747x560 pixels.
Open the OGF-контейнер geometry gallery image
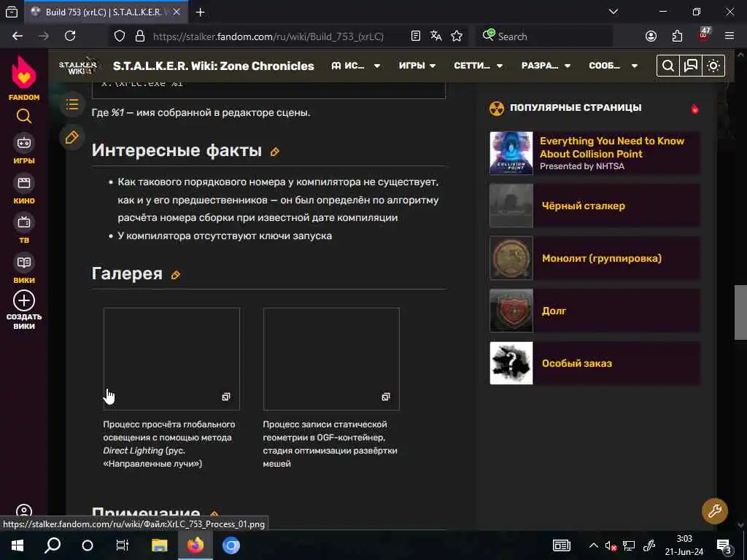(x=331, y=359)
